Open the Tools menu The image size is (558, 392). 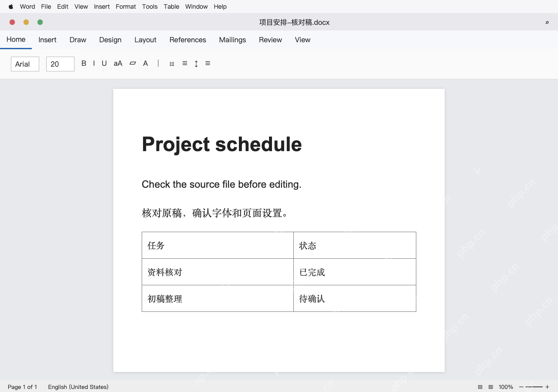click(x=150, y=7)
